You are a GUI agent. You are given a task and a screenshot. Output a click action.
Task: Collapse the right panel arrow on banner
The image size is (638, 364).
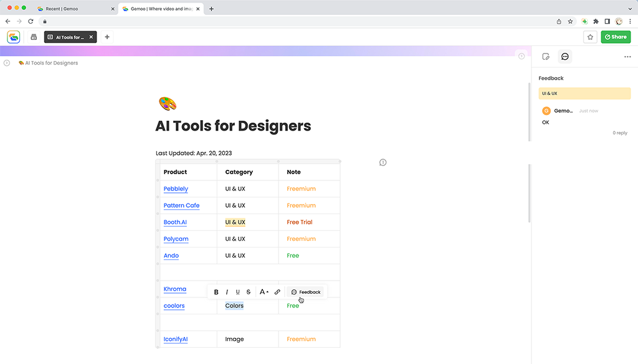tap(521, 56)
